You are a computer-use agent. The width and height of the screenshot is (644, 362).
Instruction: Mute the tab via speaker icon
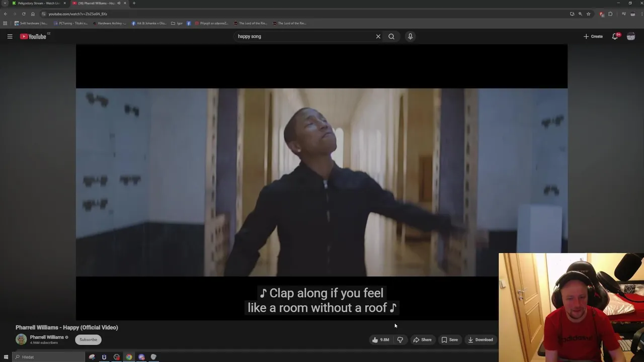119,3
